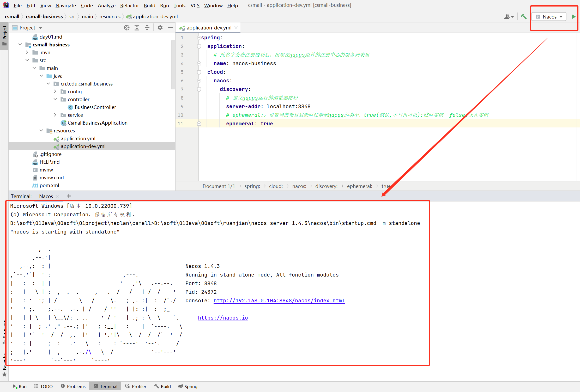Collapse the controller package
Viewport: 580px width, 392px height.
tap(55, 99)
